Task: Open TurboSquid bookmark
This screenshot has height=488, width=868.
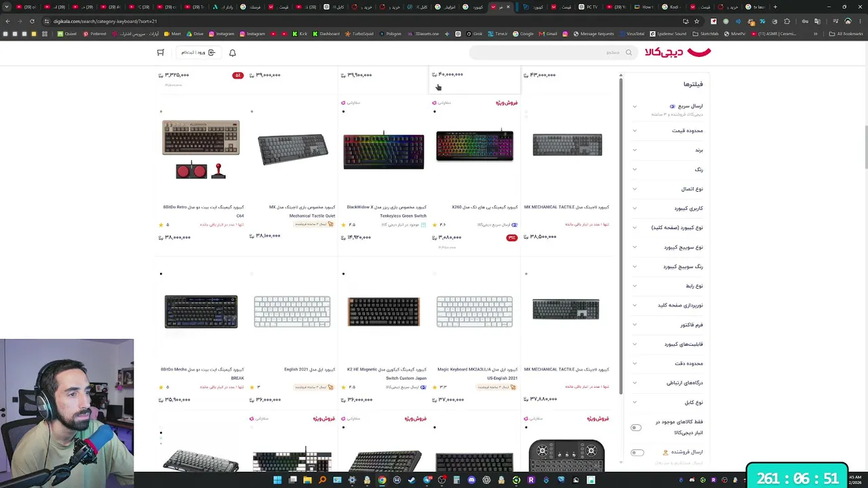Action: coord(359,34)
